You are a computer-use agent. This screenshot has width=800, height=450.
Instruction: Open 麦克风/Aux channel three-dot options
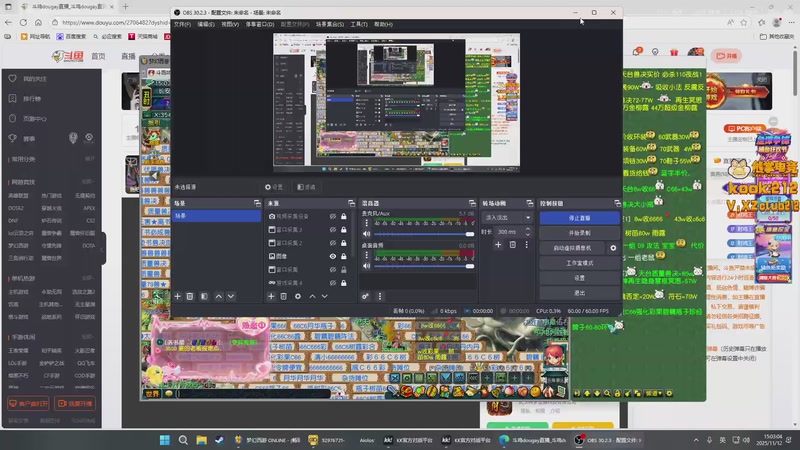[x=366, y=223]
